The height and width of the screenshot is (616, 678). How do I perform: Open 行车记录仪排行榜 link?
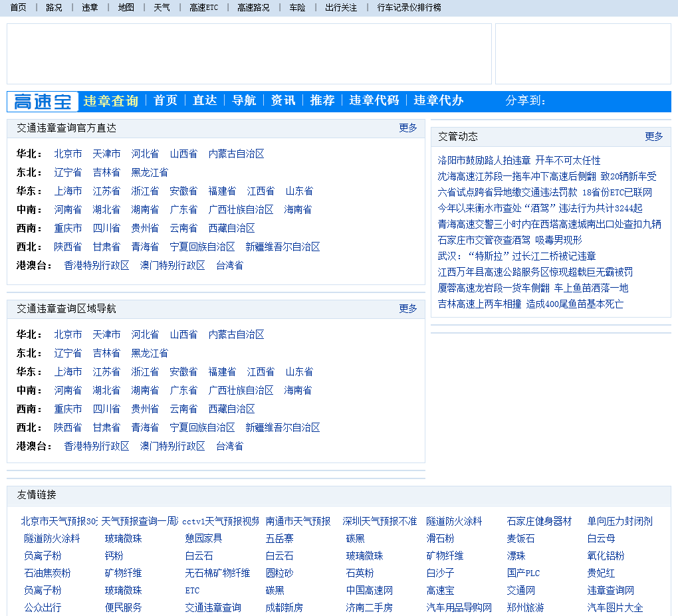(x=409, y=7)
